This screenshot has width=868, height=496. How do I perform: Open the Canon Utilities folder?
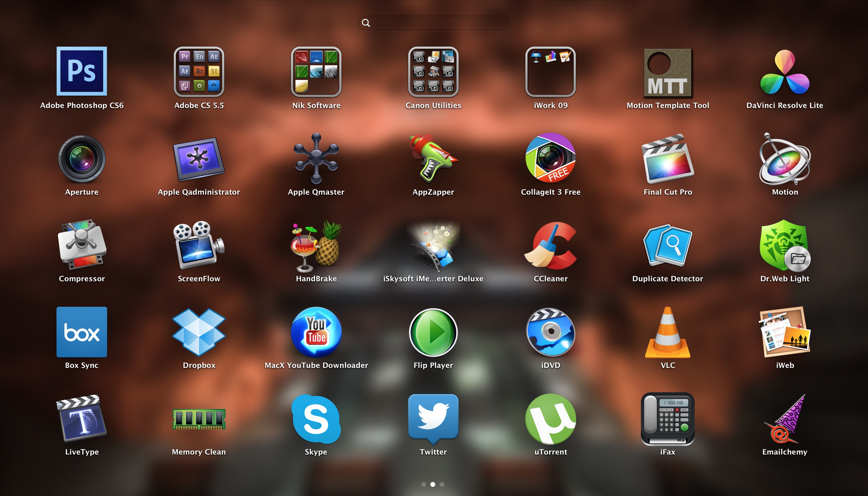(433, 72)
